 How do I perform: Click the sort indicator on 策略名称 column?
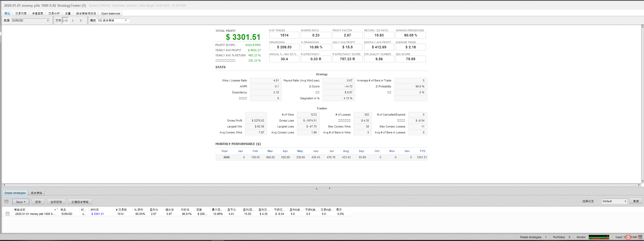pyautogui.click(x=56, y=209)
